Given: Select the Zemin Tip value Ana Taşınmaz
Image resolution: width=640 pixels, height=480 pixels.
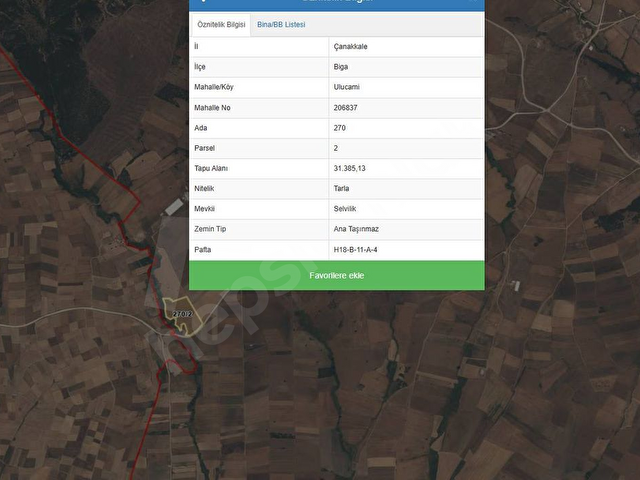Looking at the screenshot, I should 356,229.
